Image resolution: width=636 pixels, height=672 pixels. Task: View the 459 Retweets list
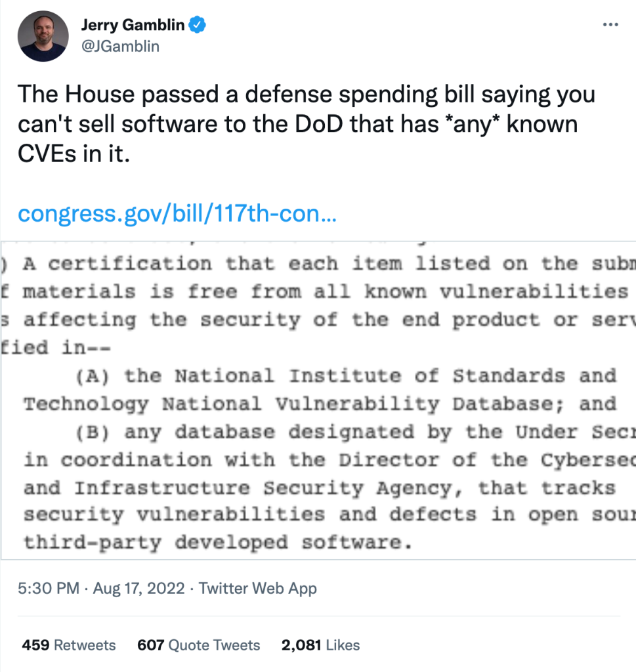tap(69, 645)
